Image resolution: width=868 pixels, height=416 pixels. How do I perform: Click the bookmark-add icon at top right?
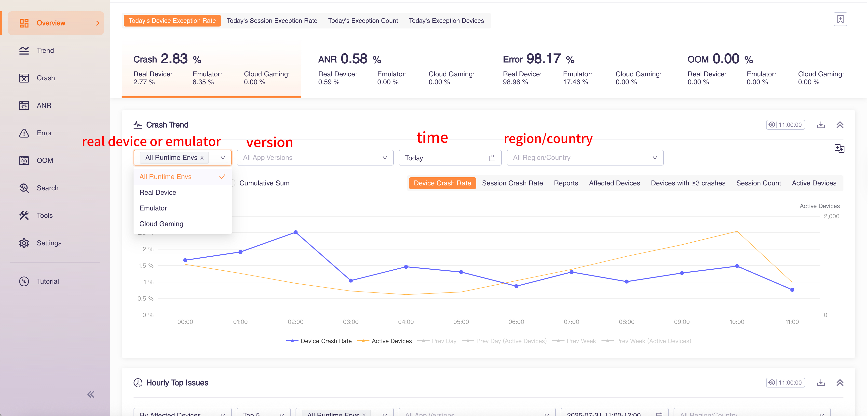840,20
